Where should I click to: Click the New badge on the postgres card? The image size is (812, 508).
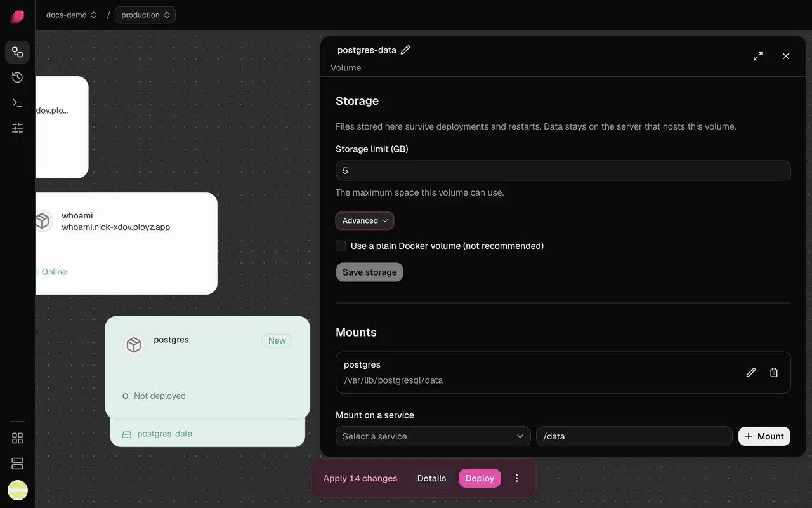click(277, 340)
